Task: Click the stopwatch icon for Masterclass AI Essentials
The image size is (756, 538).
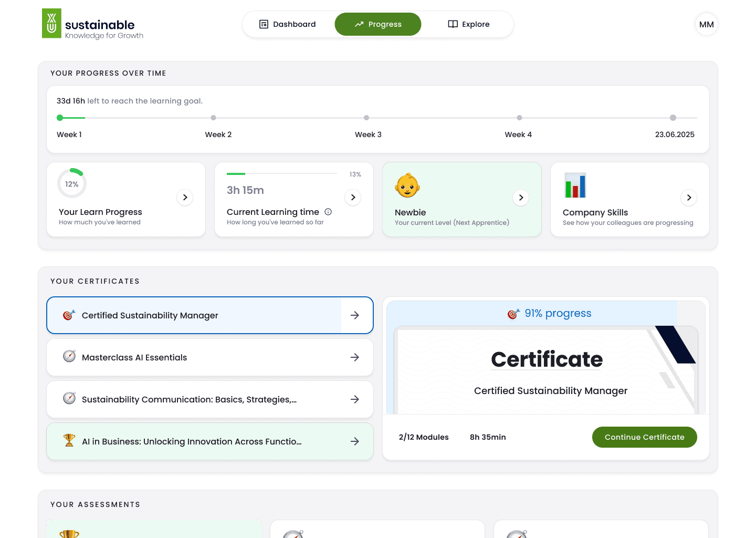Action: click(x=69, y=356)
